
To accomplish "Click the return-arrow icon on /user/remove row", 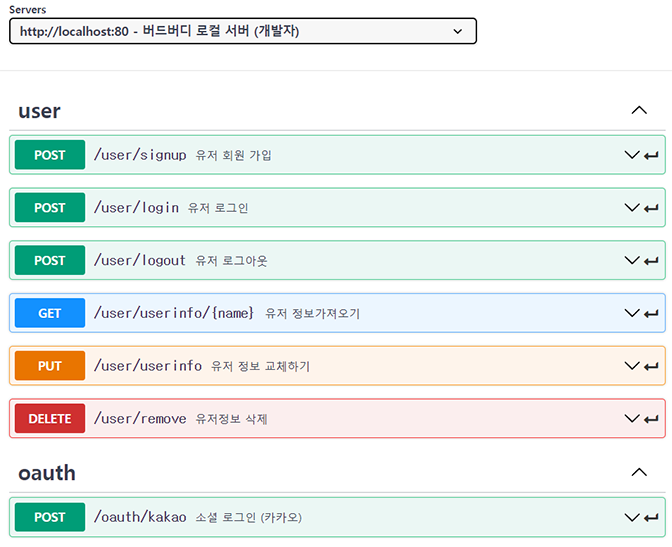I will 651,419.
